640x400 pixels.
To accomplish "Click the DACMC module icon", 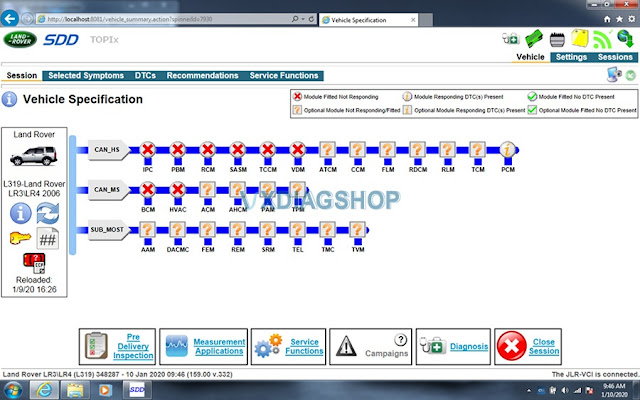I will pyautogui.click(x=178, y=230).
